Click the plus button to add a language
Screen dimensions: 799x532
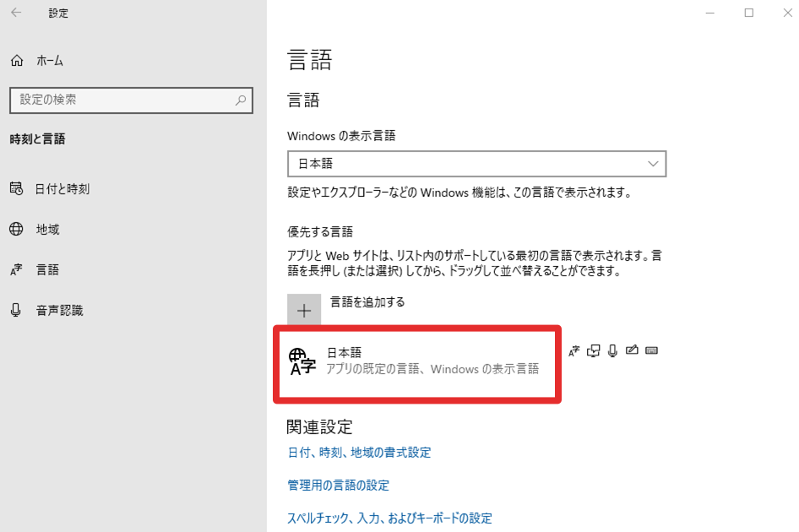(x=304, y=310)
